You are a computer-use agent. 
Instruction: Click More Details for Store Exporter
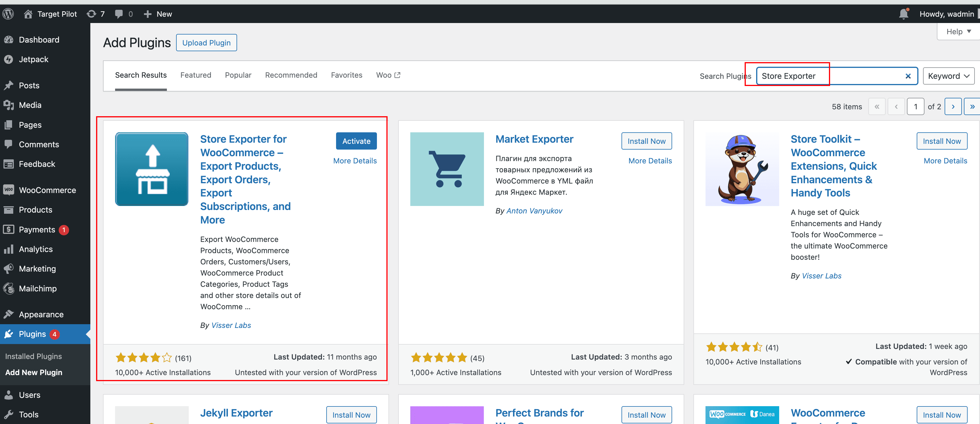354,161
